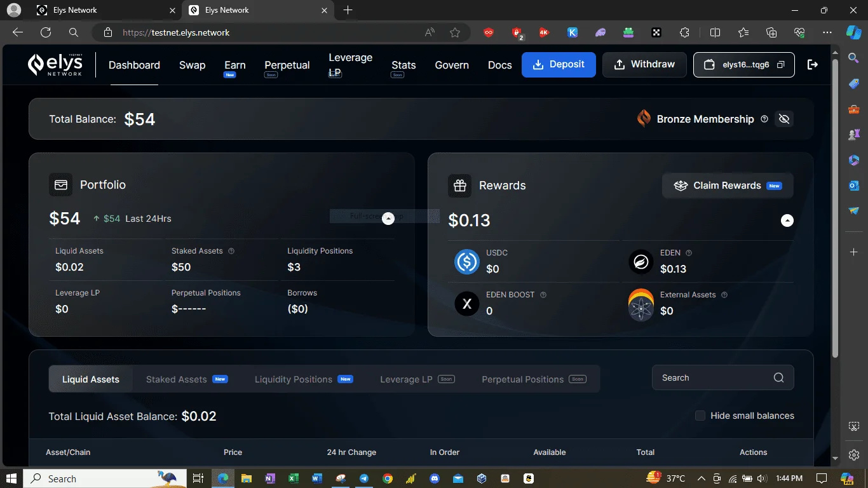Open the Swap nav item
Image resolution: width=868 pixels, height=488 pixels.
(192, 65)
